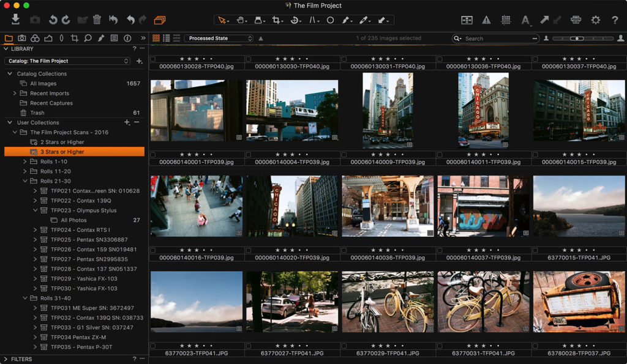Image resolution: width=627 pixels, height=364 pixels.
Task: Switch browser to list view mode
Action: [166, 38]
